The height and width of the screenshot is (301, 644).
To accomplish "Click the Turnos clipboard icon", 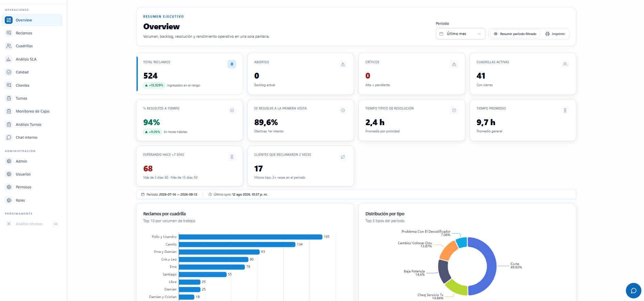I will [x=9, y=98].
